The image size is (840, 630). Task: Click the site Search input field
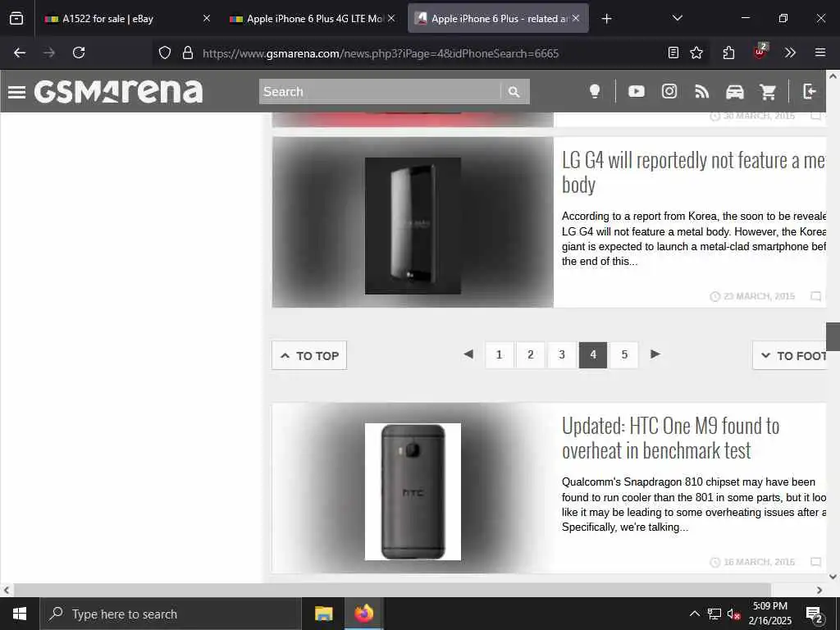[x=380, y=92]
